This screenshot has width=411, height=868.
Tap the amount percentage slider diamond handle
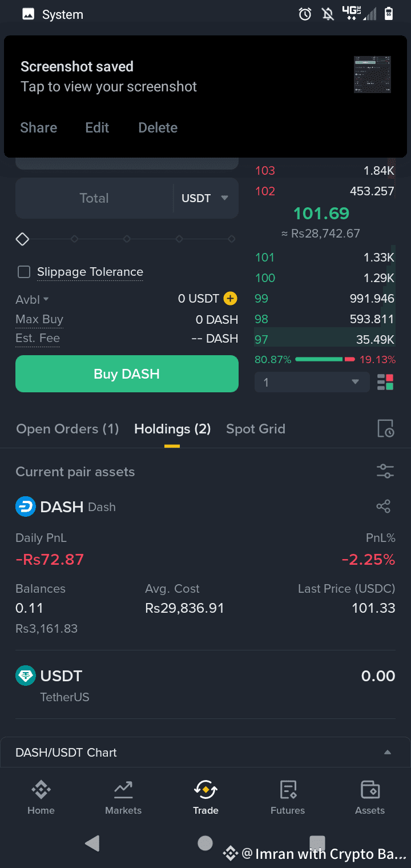click(x=22, y=239)
